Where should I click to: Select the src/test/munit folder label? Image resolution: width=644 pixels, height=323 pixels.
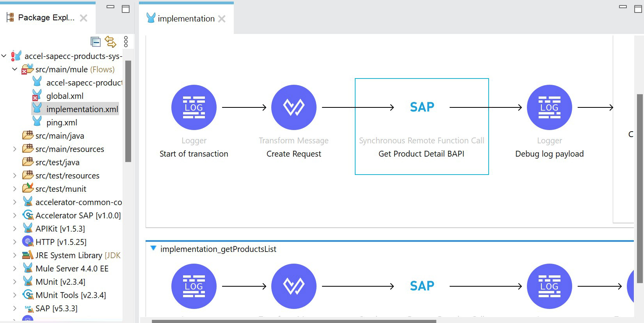[x=61, y=189]
